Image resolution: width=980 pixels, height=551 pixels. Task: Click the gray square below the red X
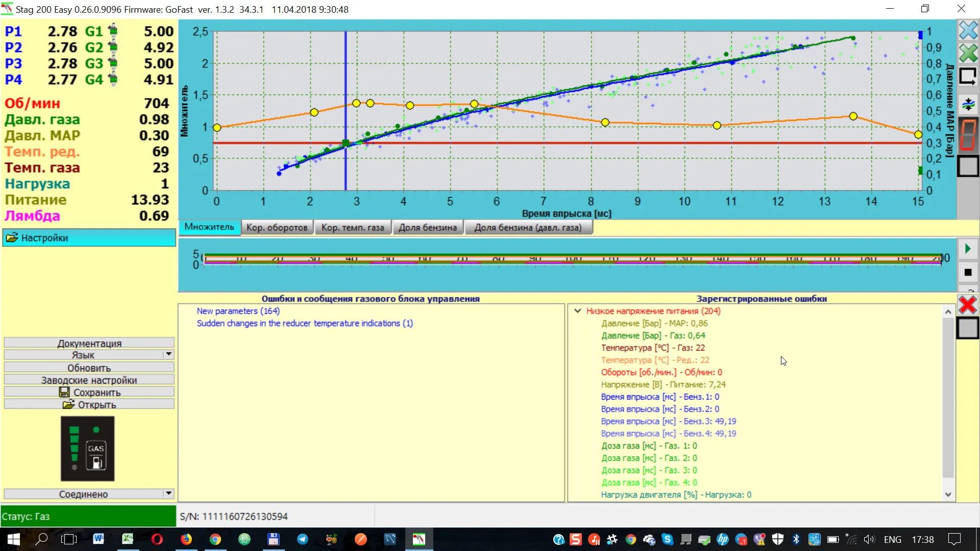(x=968, y=328)
